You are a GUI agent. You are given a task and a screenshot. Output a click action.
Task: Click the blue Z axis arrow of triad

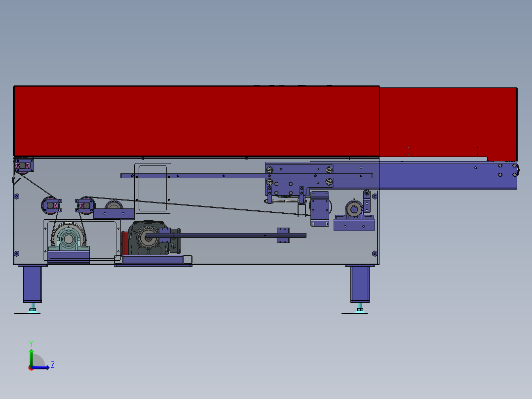click(x=41, y=367)
